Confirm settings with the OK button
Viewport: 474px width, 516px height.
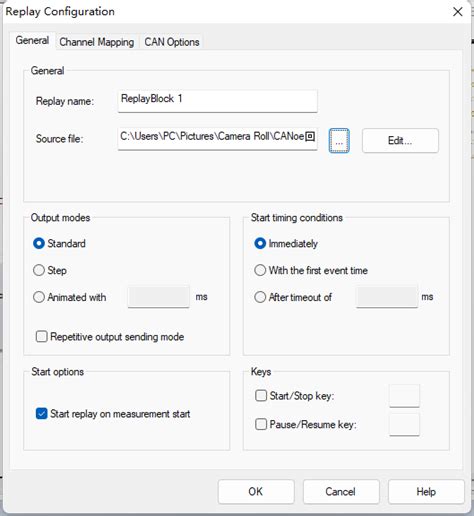tap(256, 492)
